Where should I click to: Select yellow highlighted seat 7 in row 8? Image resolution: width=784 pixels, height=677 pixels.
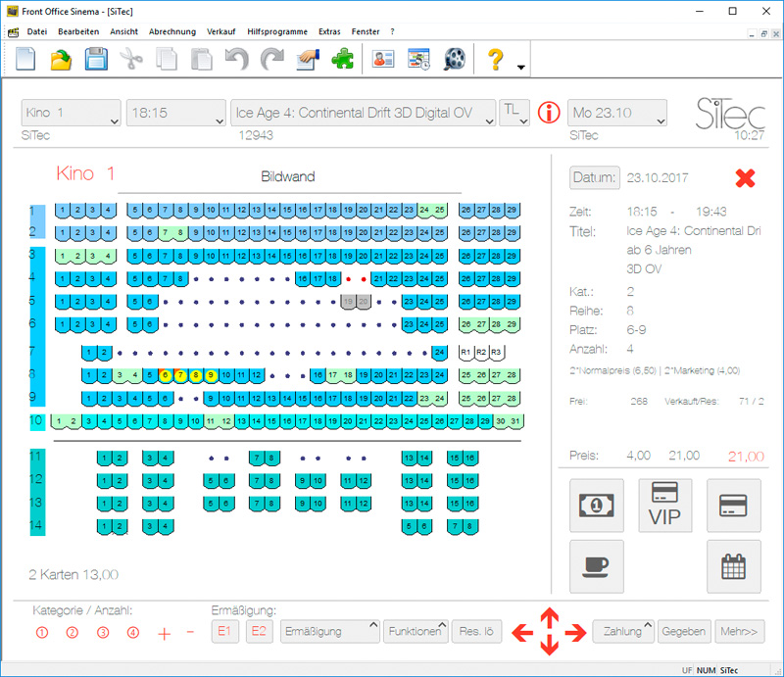point(180,374)
